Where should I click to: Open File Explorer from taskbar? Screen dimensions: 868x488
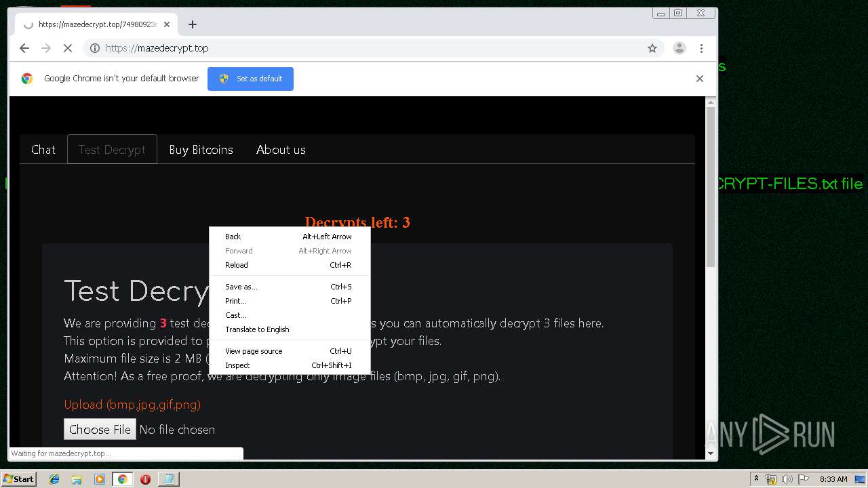pyautogui.click(x=77, y=479)
